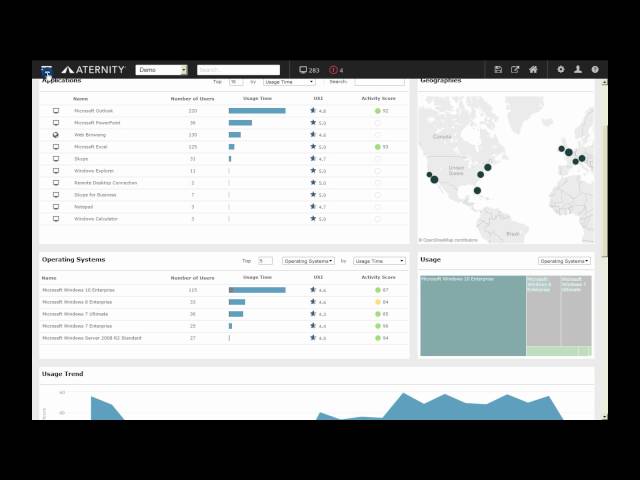Select Windows 10 Enterprise treemap tile
This screenshot has width=640, height=480.
pos(473,316)
